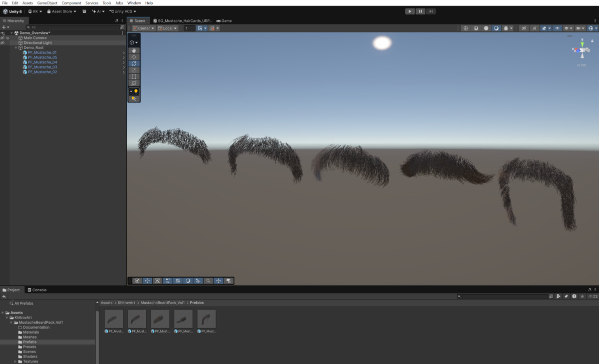The image size is (599, 364).
Task: Click the shaded draw mode icon
Action: 496,28
